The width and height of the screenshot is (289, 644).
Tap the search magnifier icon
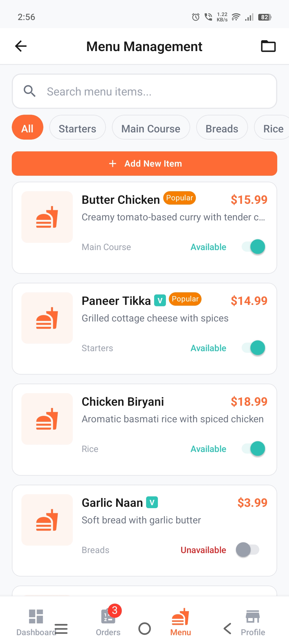[x=29, y=91]
